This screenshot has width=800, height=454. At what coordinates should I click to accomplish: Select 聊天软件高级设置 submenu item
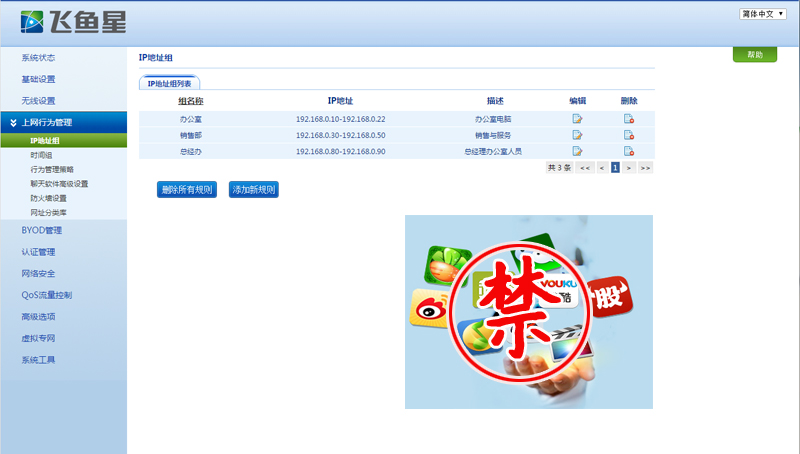pyautogui.click(x=59, y=184)
